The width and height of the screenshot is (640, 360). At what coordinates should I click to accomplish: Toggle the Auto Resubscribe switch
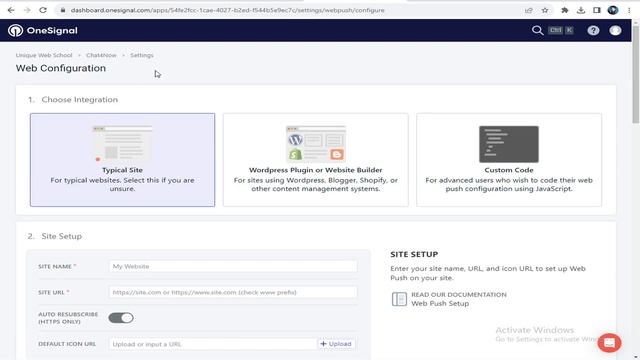click(121, 318)
